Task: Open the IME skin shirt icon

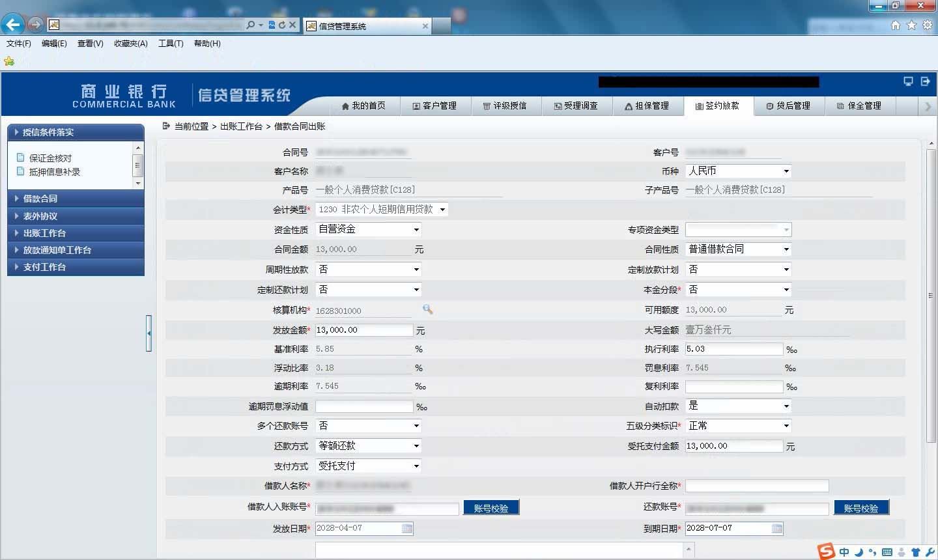Action: click(x=916, y=552)
